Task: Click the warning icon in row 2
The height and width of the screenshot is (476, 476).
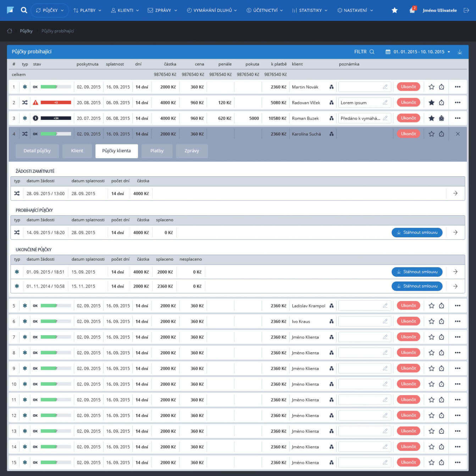Action: [x=35, y=103]
